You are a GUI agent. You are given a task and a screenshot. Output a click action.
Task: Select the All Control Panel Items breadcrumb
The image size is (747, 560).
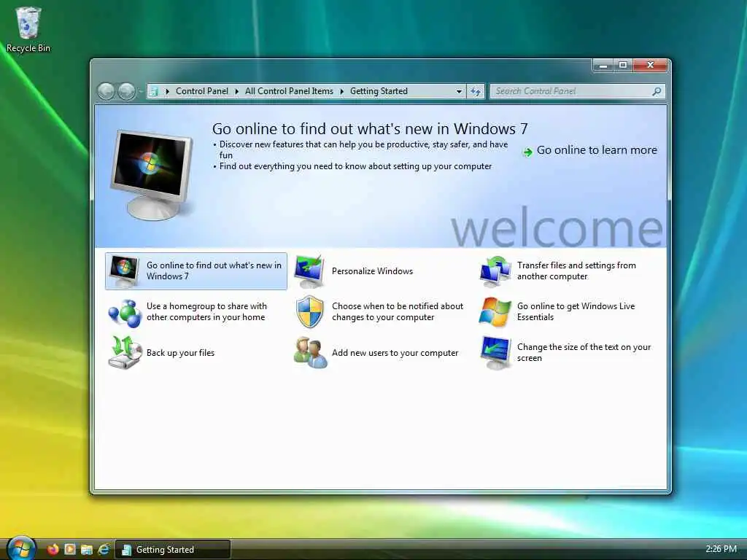289,91
